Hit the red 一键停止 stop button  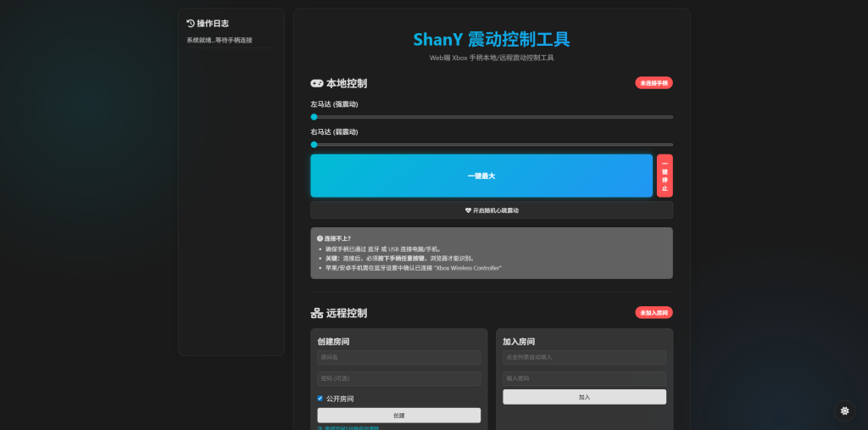665,176
